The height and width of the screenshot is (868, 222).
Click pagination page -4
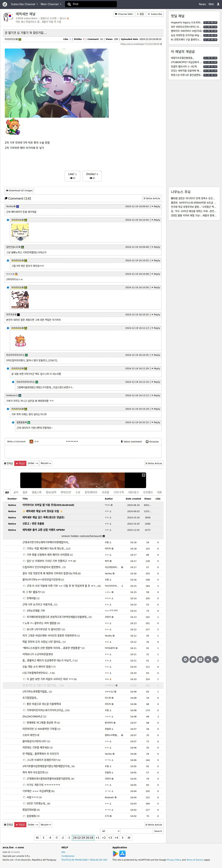50,838
